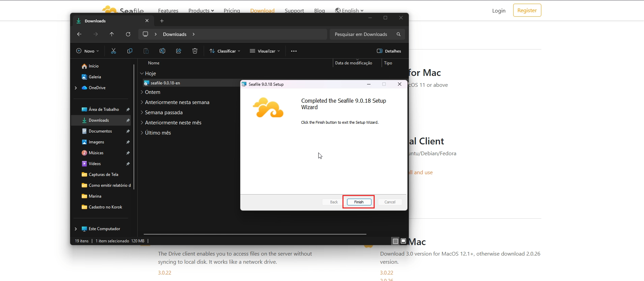Open the Classificar sort dropdown

pos(225,51)
